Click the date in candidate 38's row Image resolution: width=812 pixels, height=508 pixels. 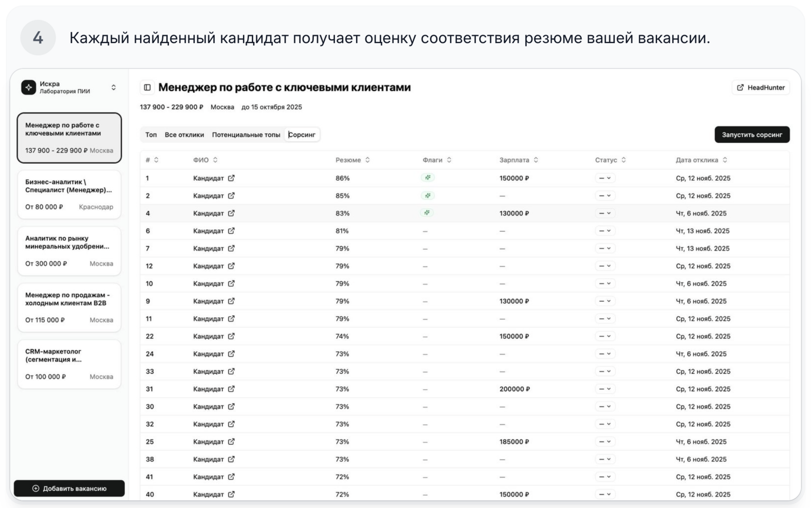(x=701, y=459)
